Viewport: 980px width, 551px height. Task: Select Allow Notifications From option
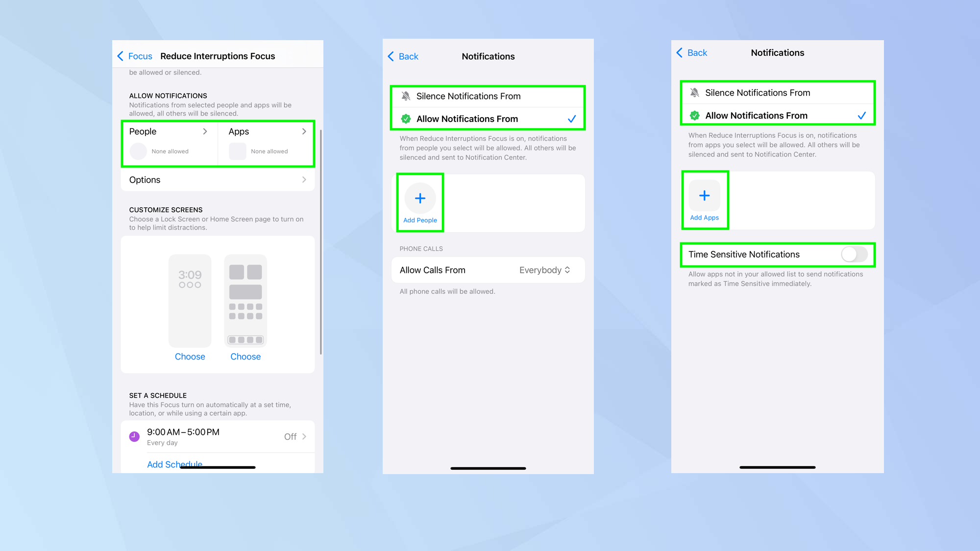[489, 119]
